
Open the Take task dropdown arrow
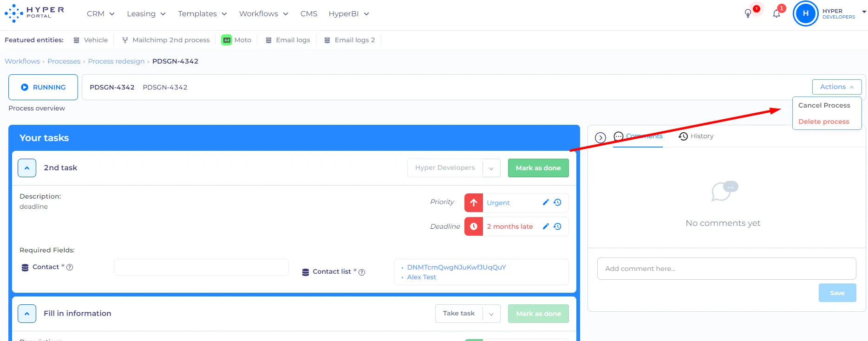(491, 314)
